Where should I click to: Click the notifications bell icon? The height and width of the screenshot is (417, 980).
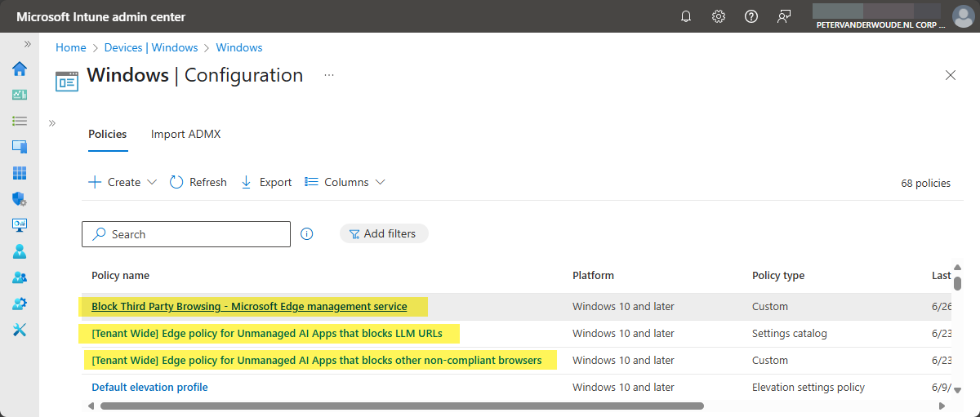686,16
